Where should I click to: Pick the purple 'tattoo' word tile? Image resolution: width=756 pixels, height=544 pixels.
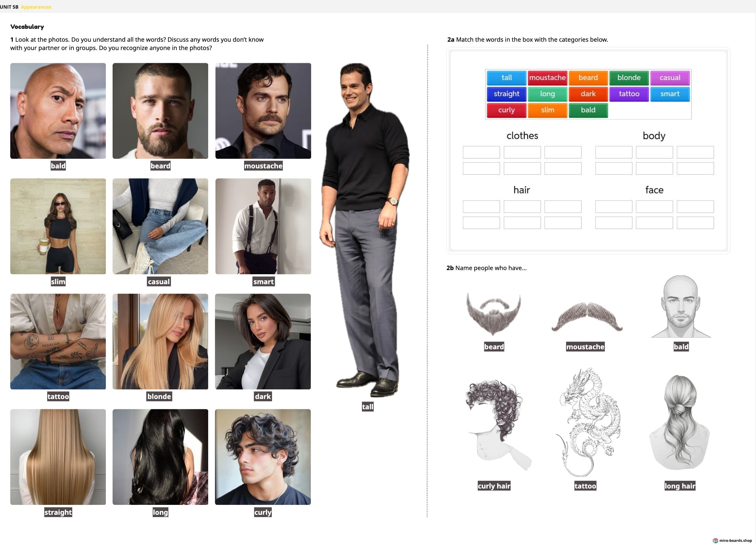point(629,94)
